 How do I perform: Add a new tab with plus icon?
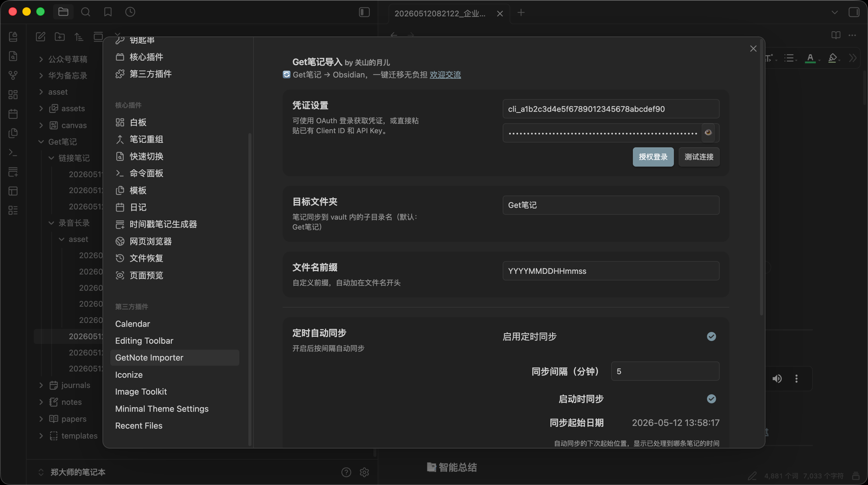(521, 13)
